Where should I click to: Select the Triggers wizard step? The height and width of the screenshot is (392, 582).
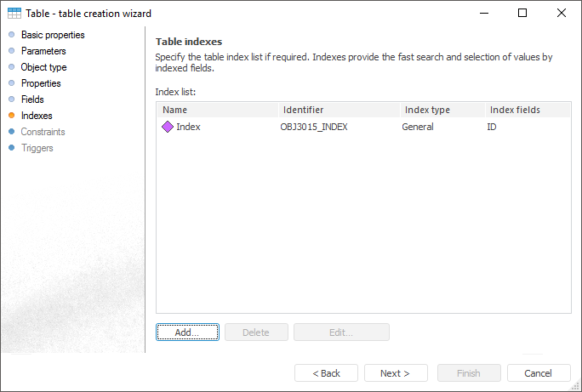(37, 148)
